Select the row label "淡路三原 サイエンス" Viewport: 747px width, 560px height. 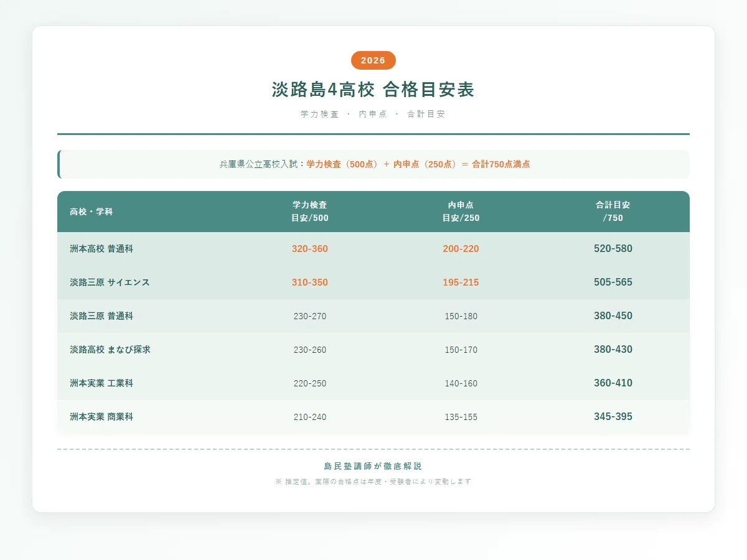(x=110, y=282)
